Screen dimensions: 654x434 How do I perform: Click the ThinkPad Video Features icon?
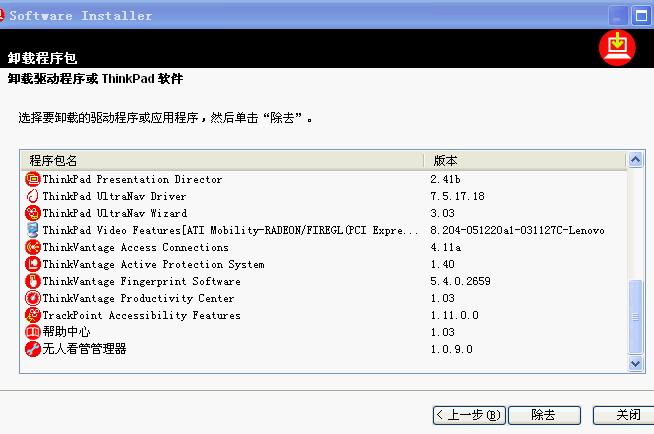tap(33, 230)
